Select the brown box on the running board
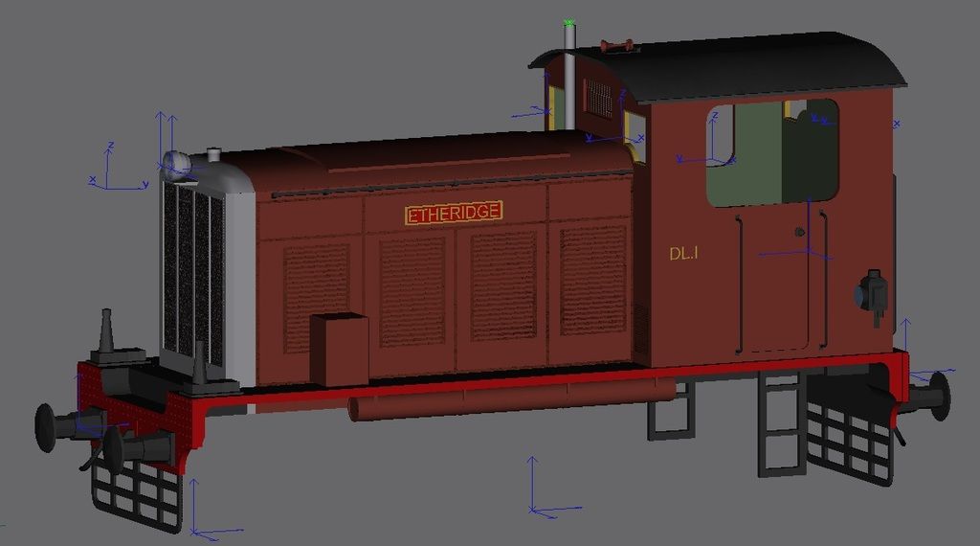The image size is (980, 546). tap(340, 349)
